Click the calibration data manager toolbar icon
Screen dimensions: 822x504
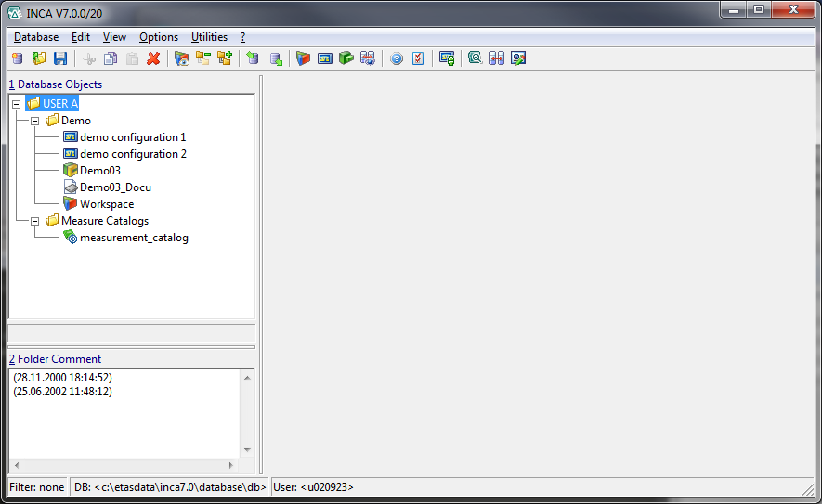click(368, 58)
